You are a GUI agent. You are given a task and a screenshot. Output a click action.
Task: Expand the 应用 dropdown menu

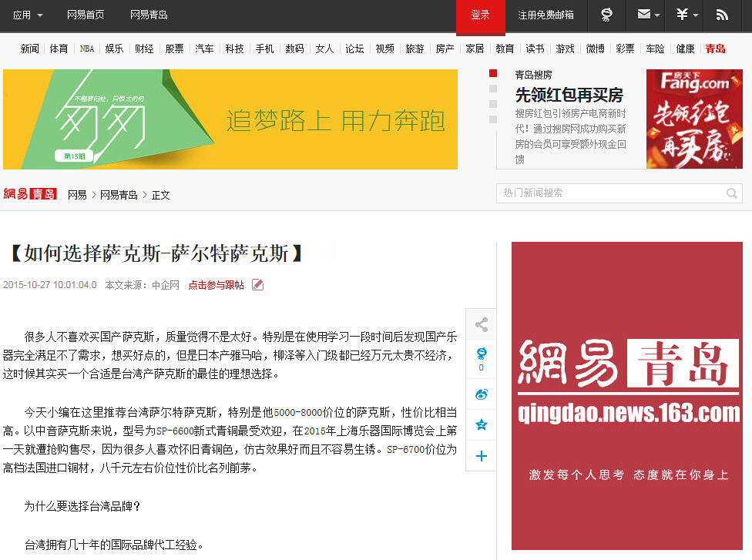click(x=28, y=15)
